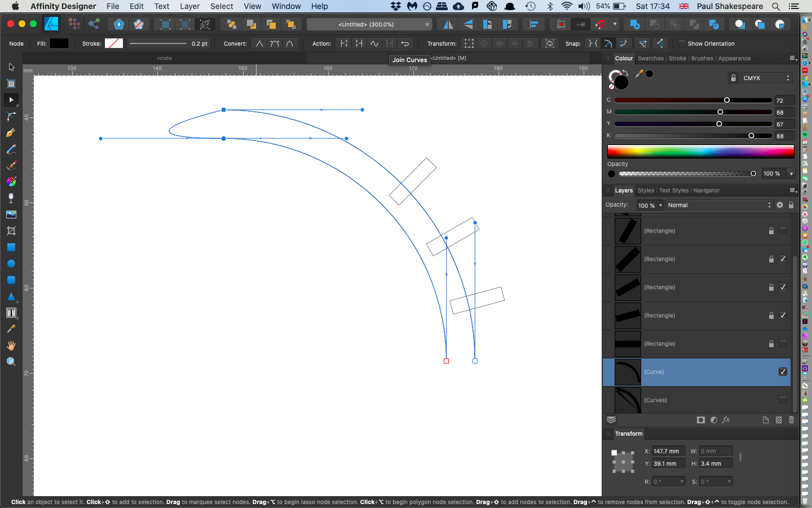This screenshot has width=812, height=508.
Task: Select the Zoom magnifier tool
Action: point(11,362)
